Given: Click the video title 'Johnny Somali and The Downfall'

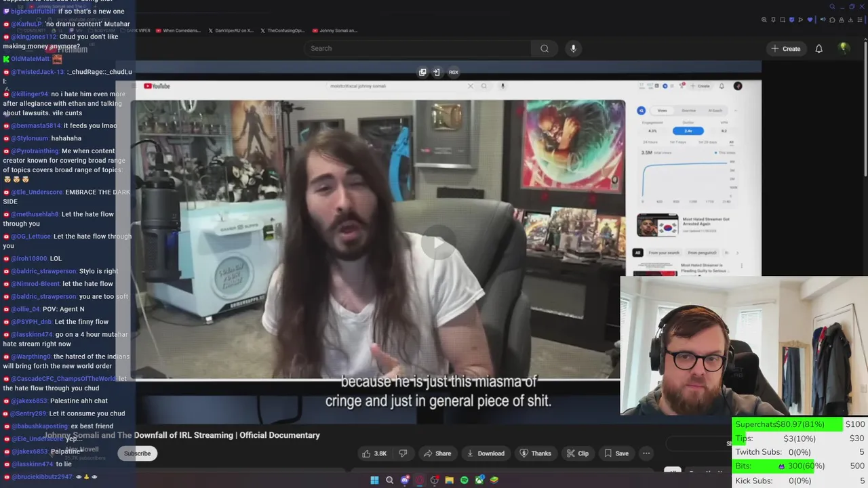Looking at the screenshot, I should tap(182, 435).
